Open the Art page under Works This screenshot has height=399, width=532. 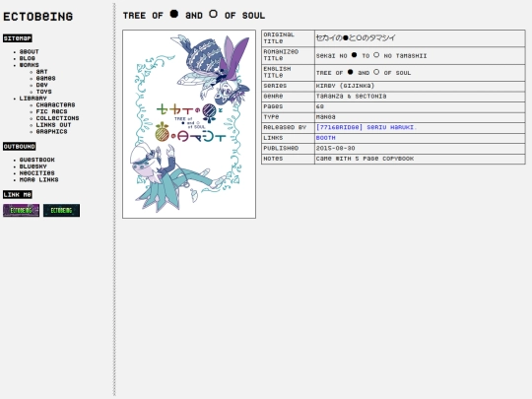point(41,72)
